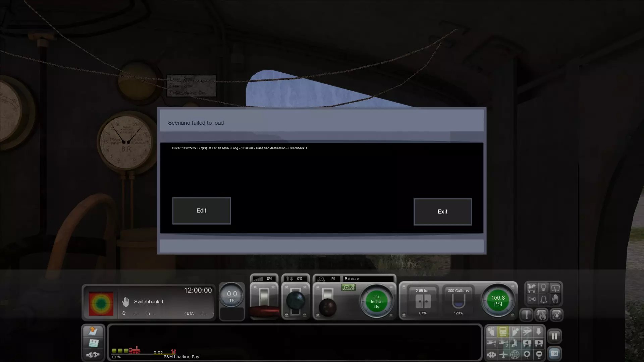Open the task list clipboard icon
Viewport: 644px width, 362px height.
[93, 343]
